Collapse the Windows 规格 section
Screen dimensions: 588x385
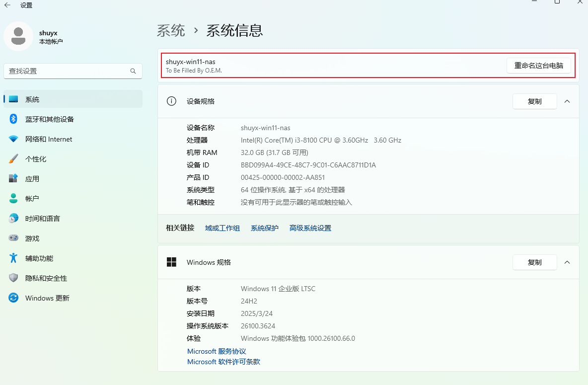(x=567, y=262)
